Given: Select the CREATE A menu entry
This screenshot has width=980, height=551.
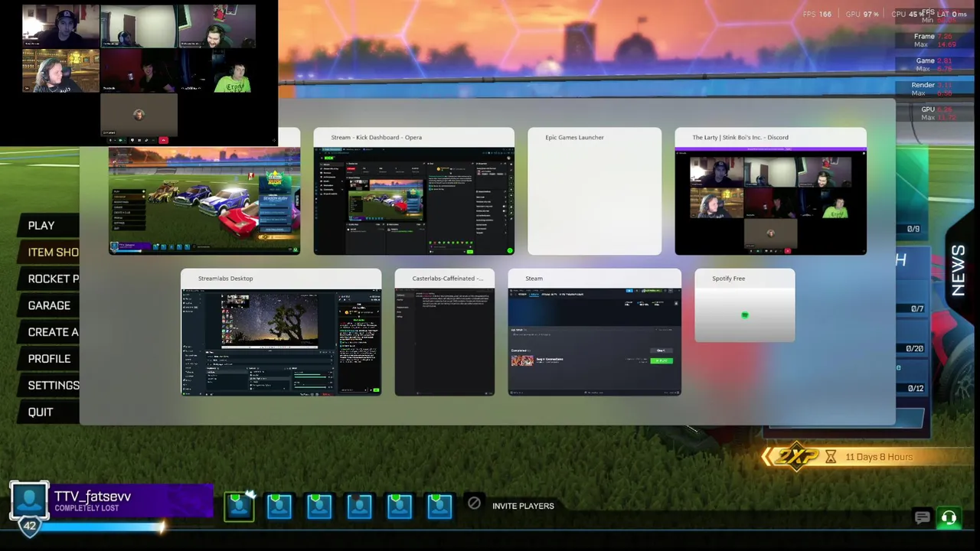Looking at the screenshot, I should (x=53, y=332).
